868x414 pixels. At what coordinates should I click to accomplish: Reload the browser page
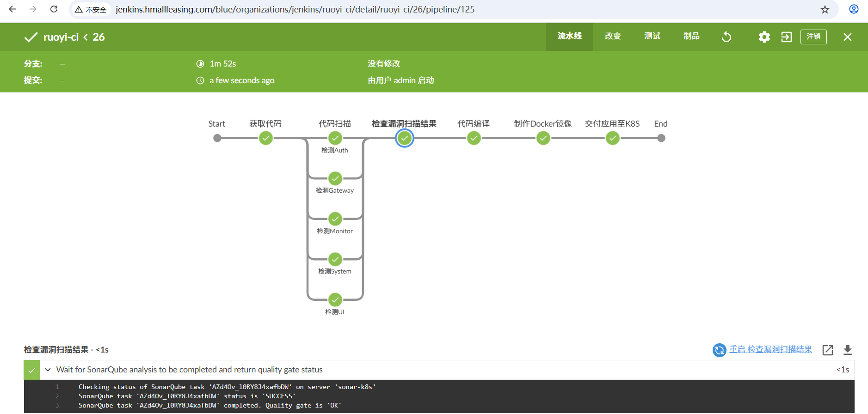(54, 9)
